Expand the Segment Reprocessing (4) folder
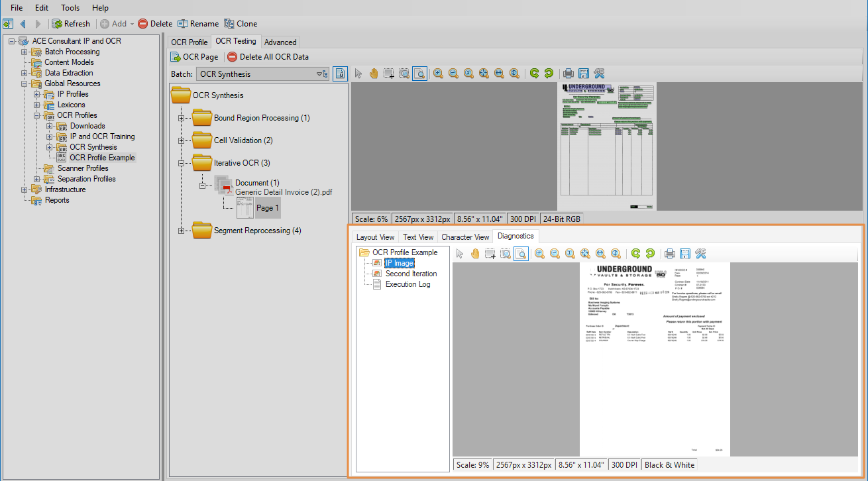 181,231
